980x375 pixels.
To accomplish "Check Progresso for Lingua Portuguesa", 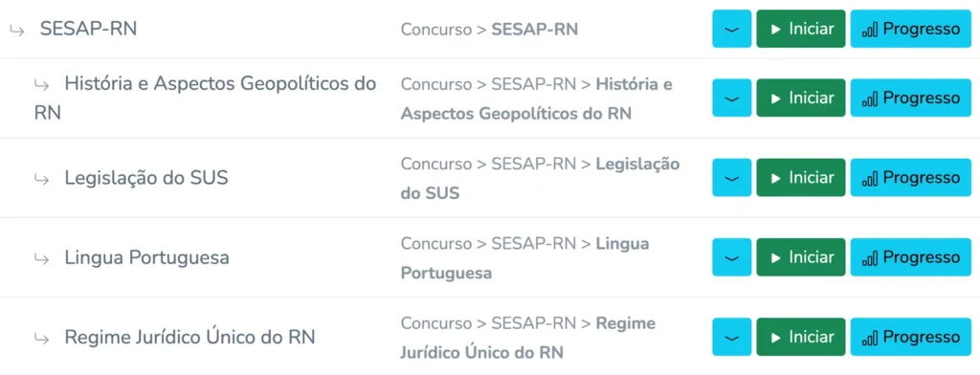I will 911,257.
